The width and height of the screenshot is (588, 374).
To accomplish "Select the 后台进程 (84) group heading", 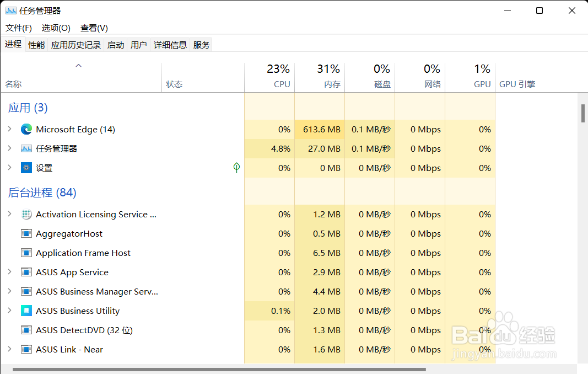I will click(42, 193).
